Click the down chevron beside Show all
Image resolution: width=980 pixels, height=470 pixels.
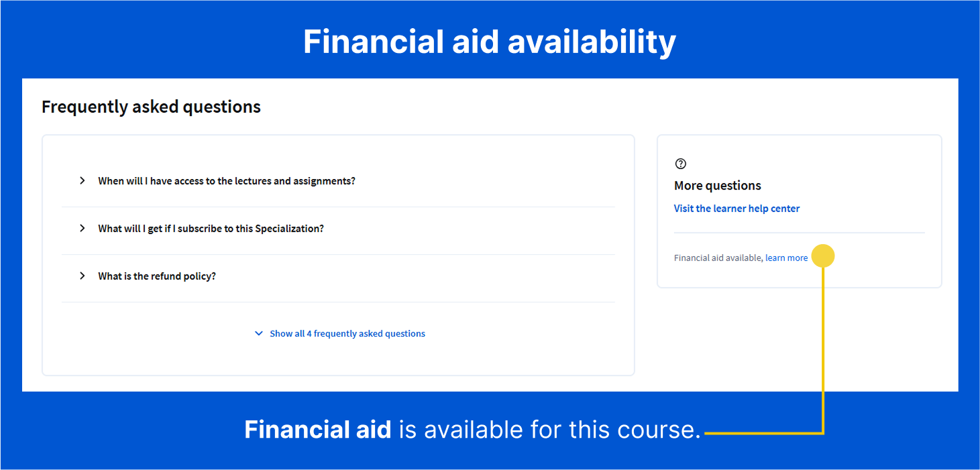coord(259,333)
